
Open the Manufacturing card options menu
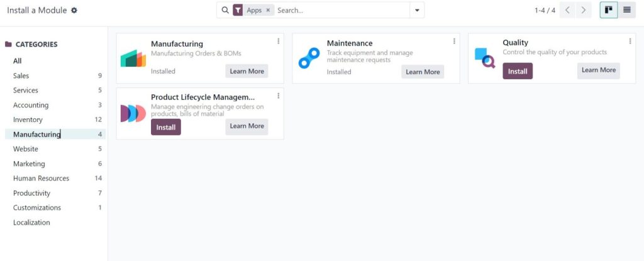click(279, 42)
